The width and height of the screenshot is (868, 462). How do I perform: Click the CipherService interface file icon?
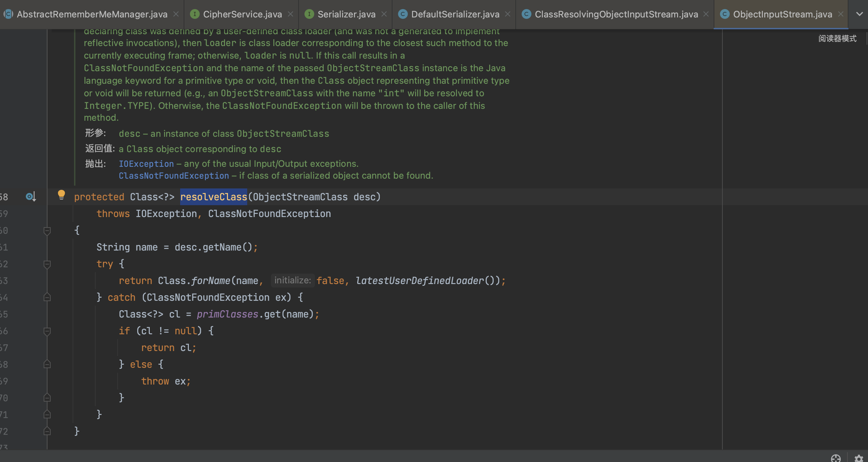(194, 14)
